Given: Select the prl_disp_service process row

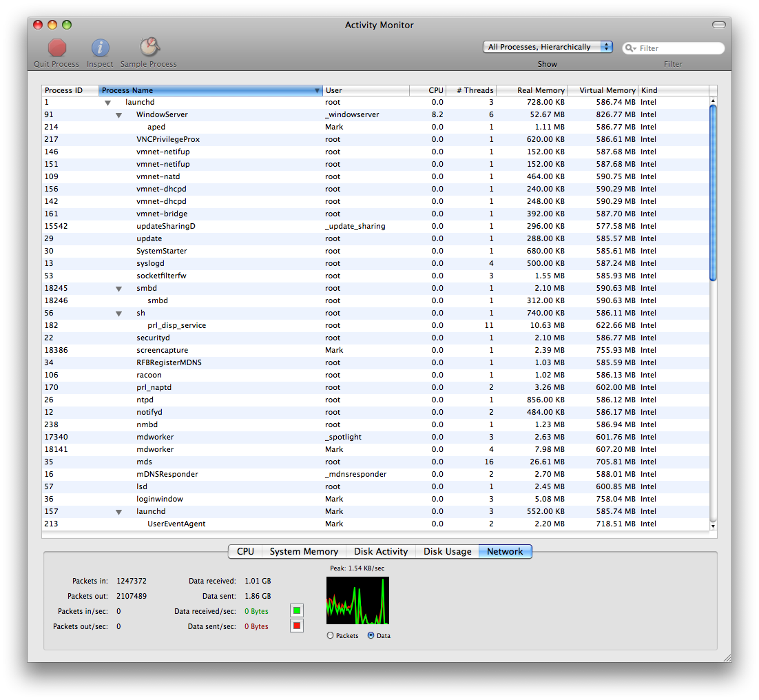Looking at the screenshot, I should point(375,325).
